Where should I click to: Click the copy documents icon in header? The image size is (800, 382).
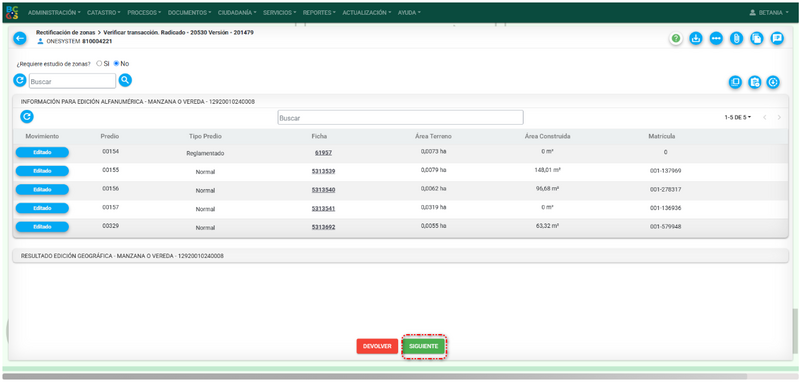pyautogui.click(x=757, y=38)
